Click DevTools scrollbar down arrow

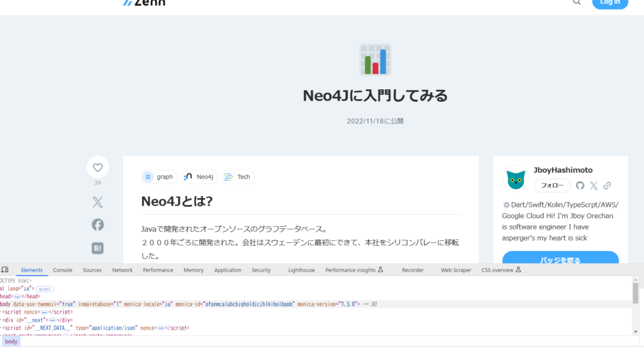[x=635, y=332]
